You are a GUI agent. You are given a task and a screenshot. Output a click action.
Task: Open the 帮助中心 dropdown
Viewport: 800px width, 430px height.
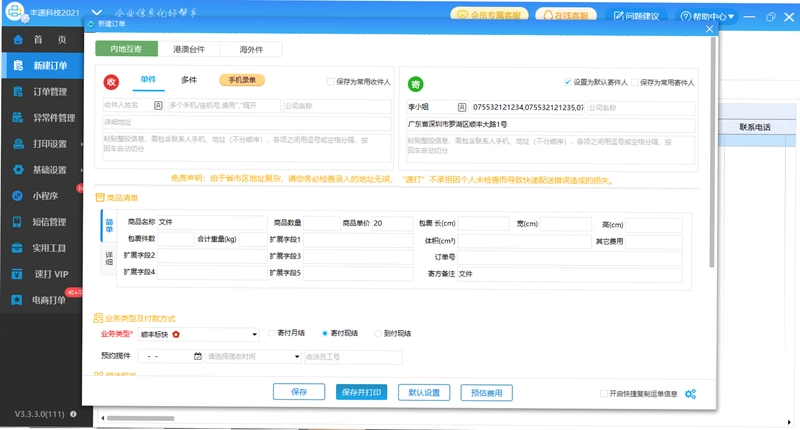pyautogui.click(x=707, y=16)
